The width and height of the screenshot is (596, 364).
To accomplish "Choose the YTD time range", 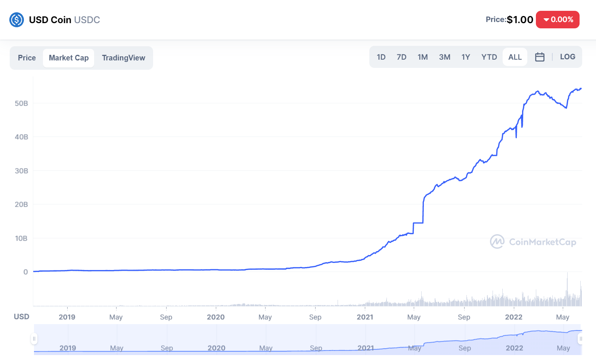I will pos(489,57).
